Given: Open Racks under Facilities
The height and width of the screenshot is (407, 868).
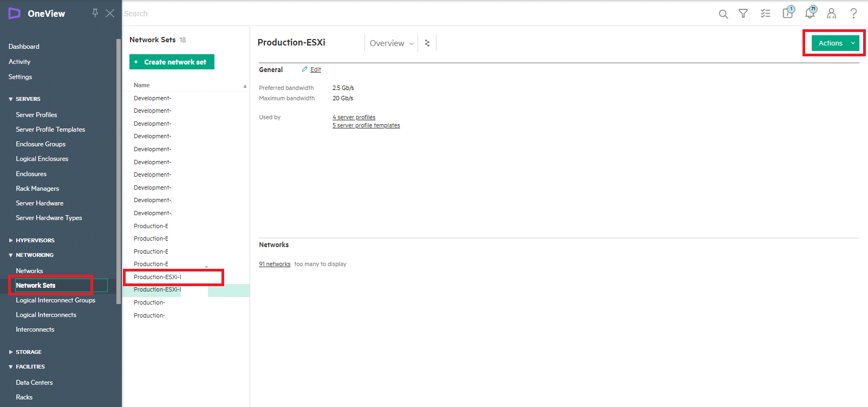Looking at the screenshot, I should tap(24, 397).
